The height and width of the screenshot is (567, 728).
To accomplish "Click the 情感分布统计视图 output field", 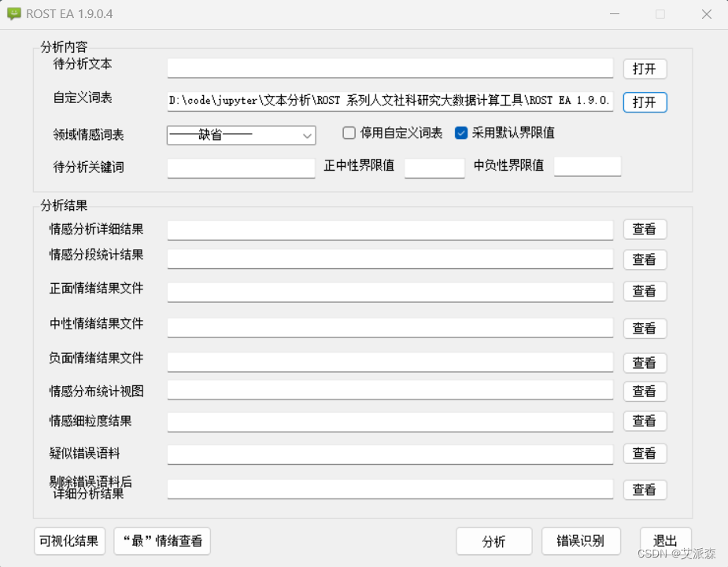I will (390, 390).
